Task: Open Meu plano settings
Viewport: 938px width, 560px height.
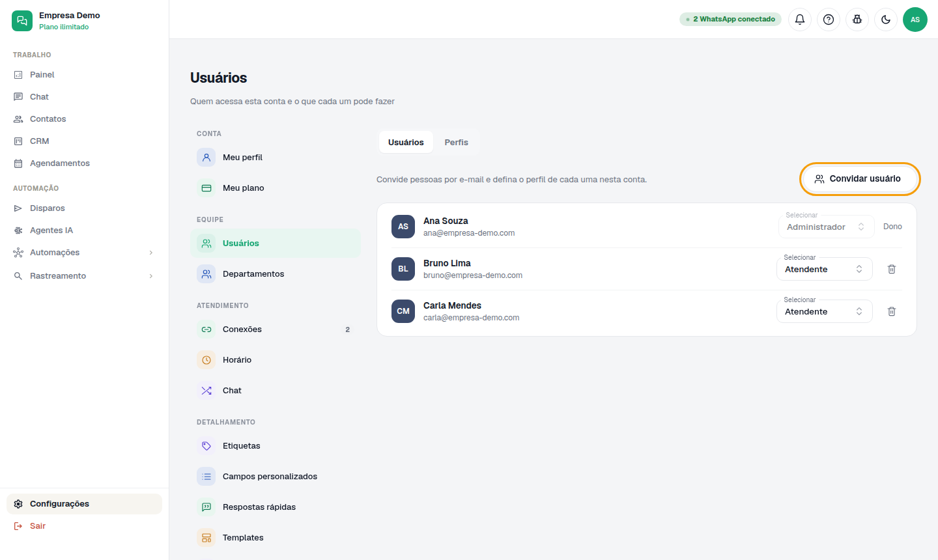Action: click(276, 188)
